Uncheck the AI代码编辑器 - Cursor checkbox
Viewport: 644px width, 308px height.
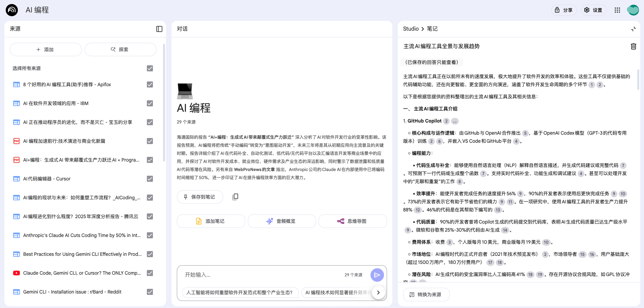pyautogui.click(x=150, y=179)
